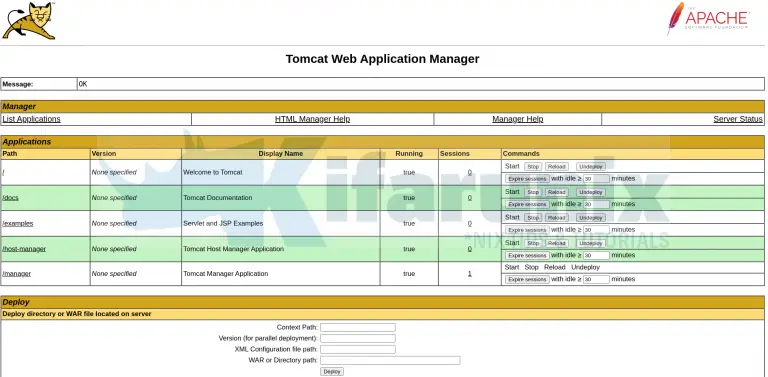The image size is (768, 377).
Task: Open the /examples application path
Action: 18,223
